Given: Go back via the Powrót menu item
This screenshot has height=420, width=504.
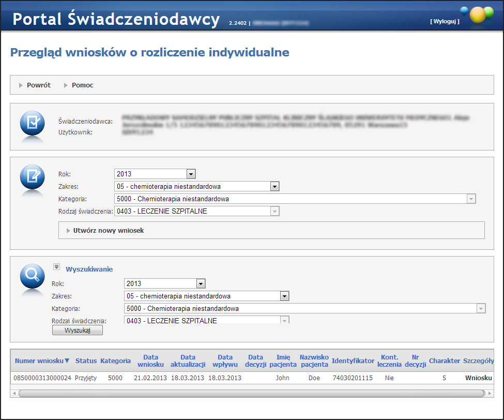Looking at the screenshot, I should tap(39, 85).
